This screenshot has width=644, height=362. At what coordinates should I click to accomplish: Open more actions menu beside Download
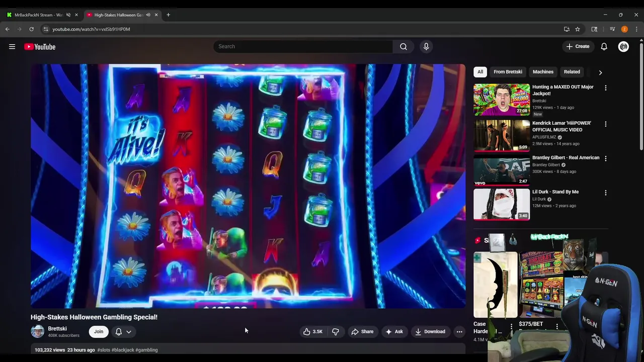click(459, 332)
